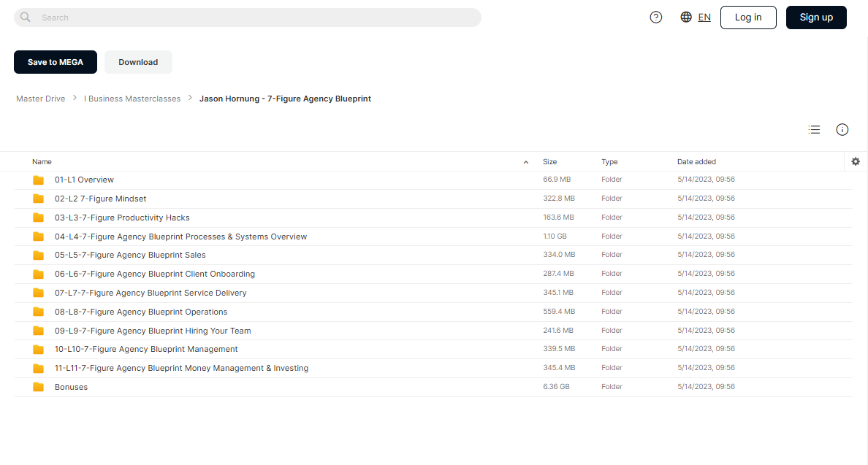Screen dimensions: 868x465
Task: Click the 241.6 MB size value
Action: 558,330
